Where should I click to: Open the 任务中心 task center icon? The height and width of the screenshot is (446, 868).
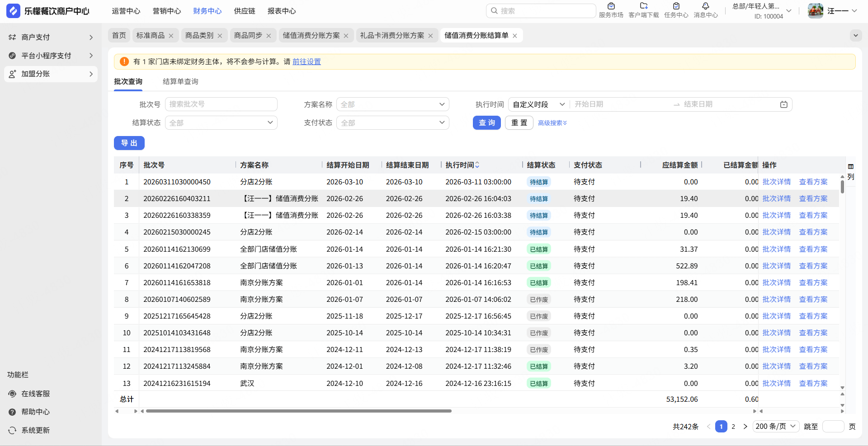click(676, 6)
